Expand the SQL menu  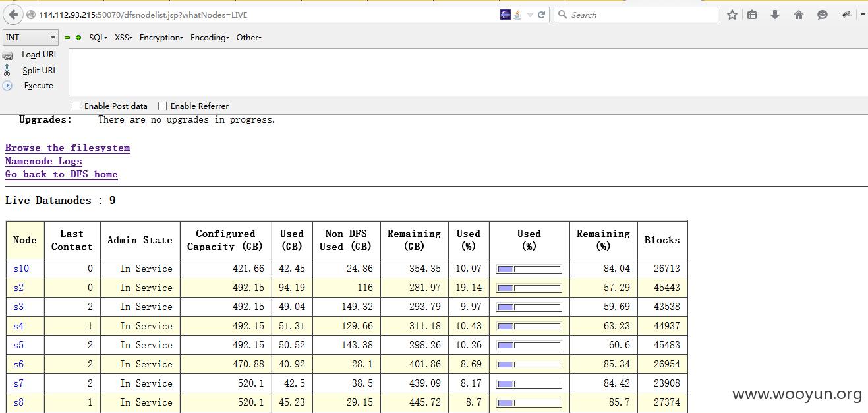[x=98, y=38]
